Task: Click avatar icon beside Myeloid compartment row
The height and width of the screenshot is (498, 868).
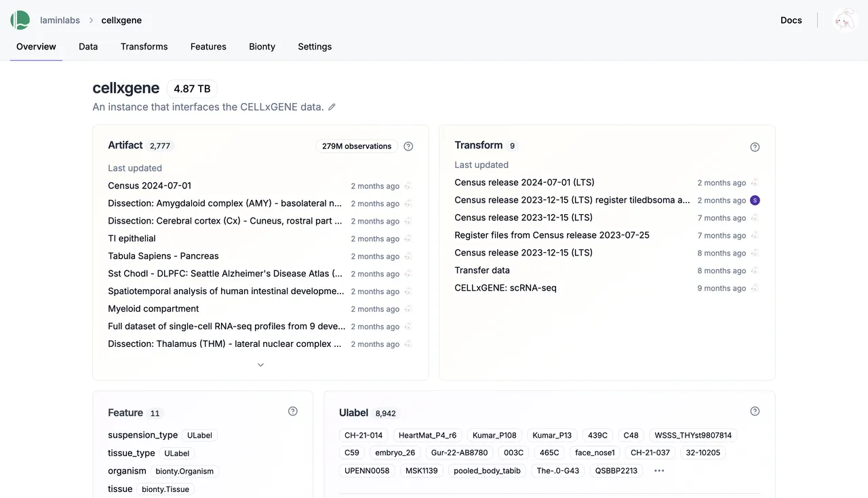Action: (408, 309)
